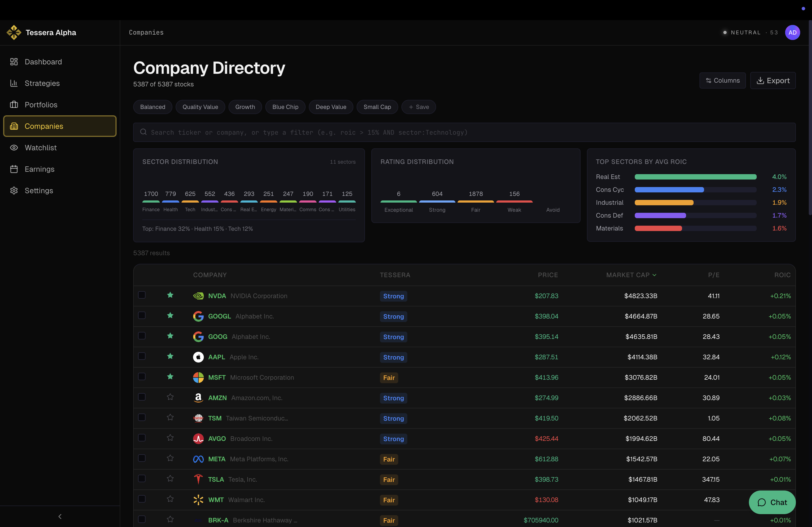
Task: Open the Strategies page
Action: 60,83
